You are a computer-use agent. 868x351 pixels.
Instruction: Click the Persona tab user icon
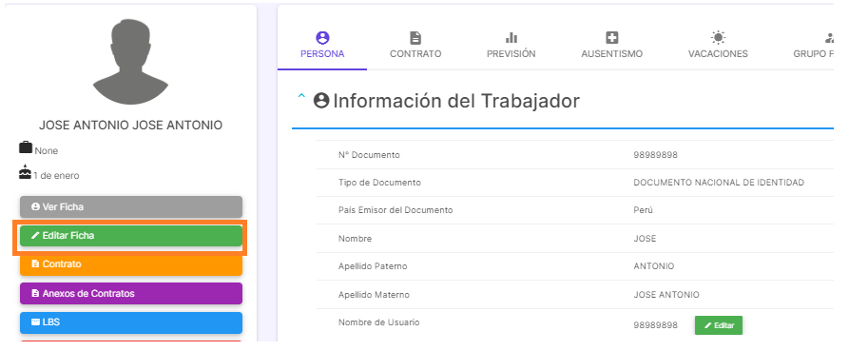(x=322, y=38)
